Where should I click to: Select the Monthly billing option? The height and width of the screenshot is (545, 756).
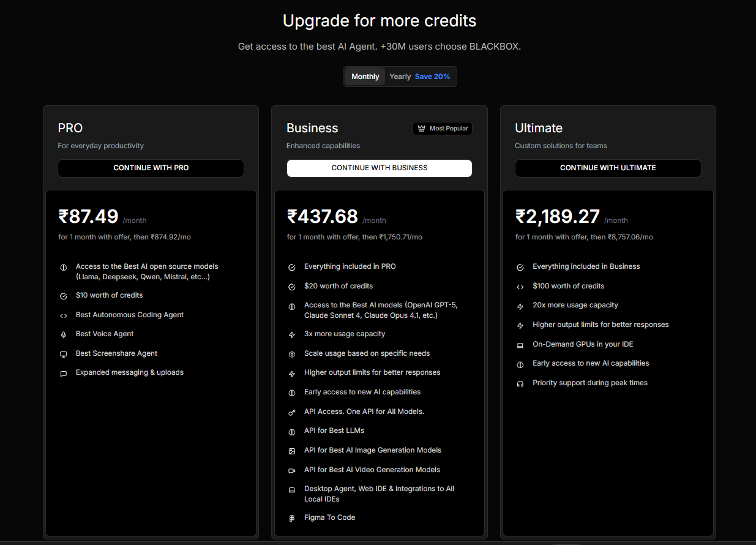365,77
